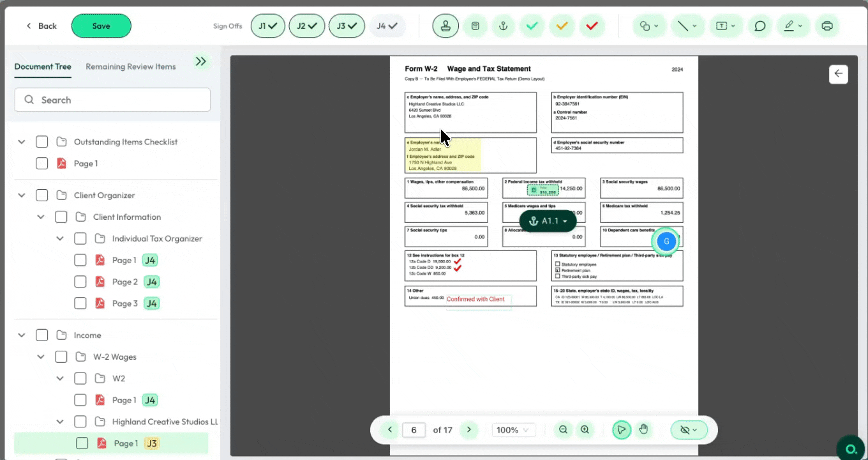Zoom in with the magnifier plus icon
The width and height of the screenshot is (868, 460).
click(x=585, y=430)
